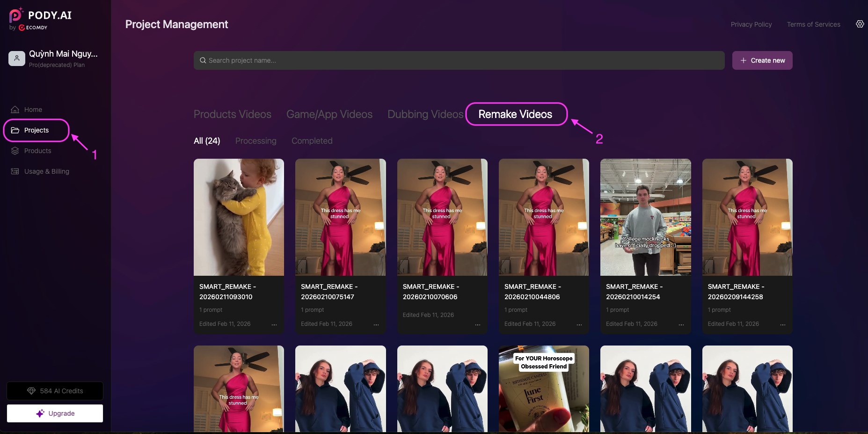Click the Pody.AI logo icon

16,15
